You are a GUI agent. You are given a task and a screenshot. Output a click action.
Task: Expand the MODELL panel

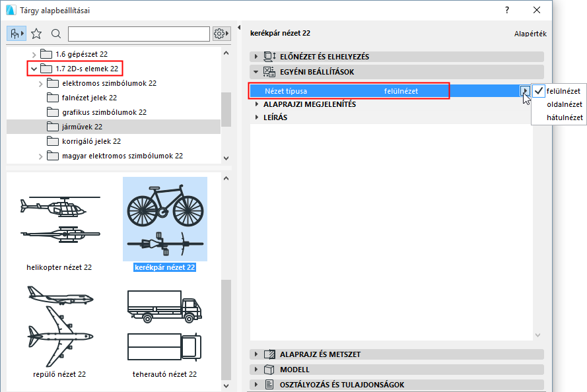click(256, 370)
